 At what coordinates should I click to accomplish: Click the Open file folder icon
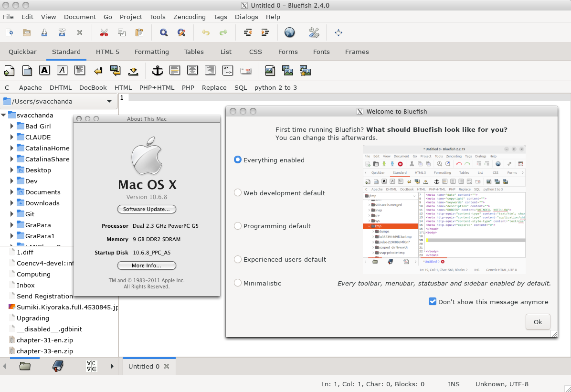pyautogui.click(x=27, y=33)
